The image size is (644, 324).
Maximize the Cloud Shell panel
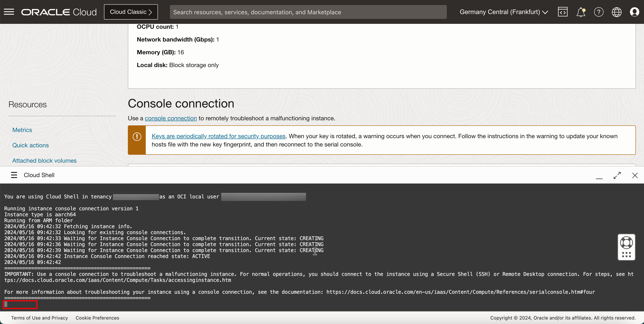(617, 175)
